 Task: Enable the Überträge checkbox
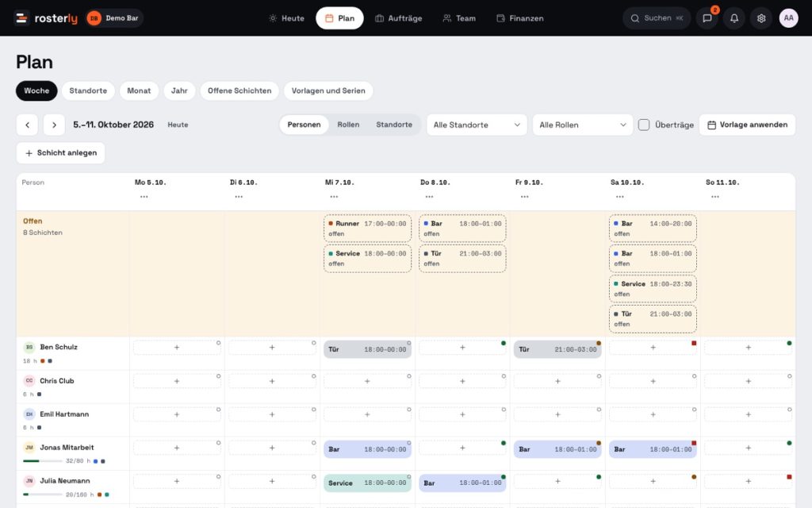point(644,125)
